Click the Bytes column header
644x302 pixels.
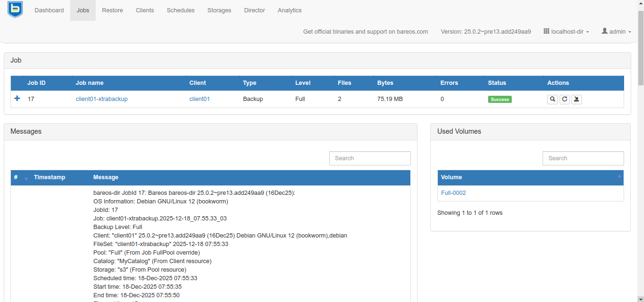[385, 83]
